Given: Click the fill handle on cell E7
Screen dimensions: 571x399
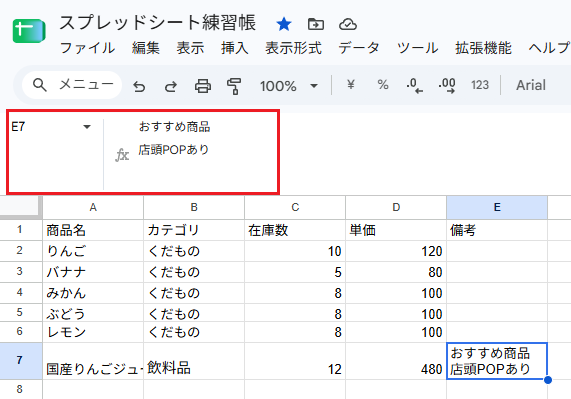Looking at the screenshot, I should point(547,380).
